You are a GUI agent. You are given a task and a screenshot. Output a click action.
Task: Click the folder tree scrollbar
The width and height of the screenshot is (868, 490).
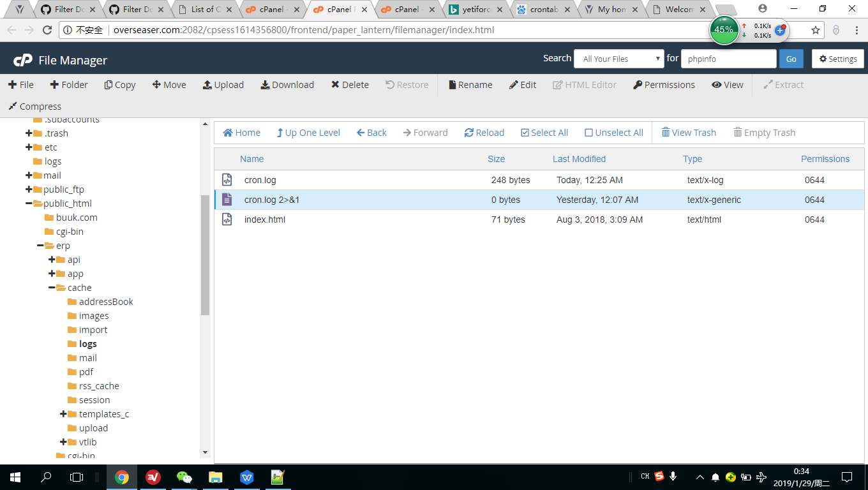coord(205,255)
